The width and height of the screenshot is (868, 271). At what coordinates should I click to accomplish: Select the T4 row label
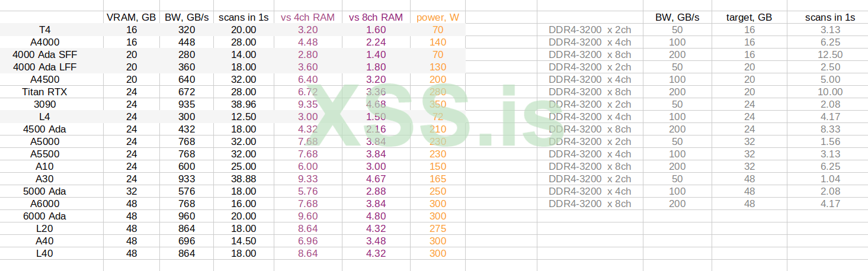(44, 30)
